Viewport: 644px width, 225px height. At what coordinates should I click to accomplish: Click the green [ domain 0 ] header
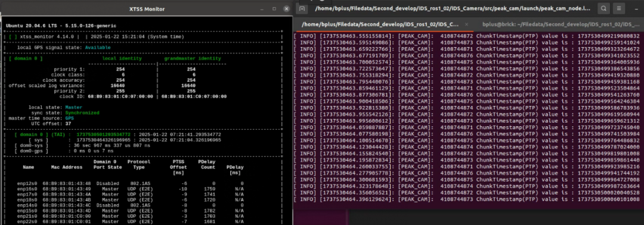[26, 58]
